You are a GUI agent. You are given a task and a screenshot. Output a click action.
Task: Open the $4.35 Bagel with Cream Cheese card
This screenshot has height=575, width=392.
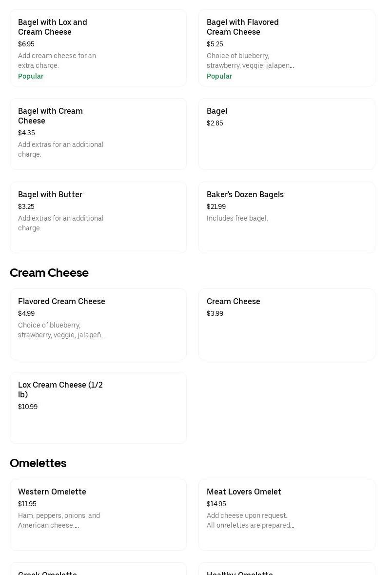[x=98, y=134]
